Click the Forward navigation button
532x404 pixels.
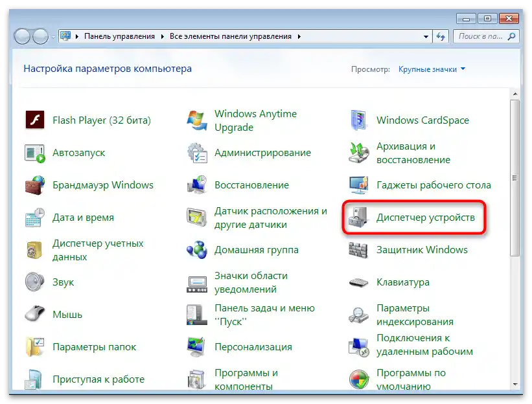40,37
